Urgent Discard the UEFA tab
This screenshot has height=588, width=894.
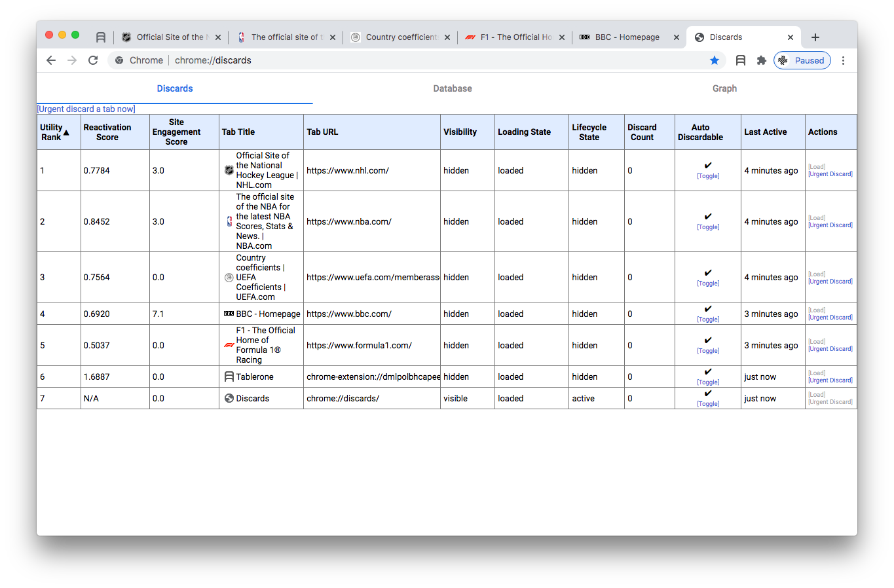point(830,282)
